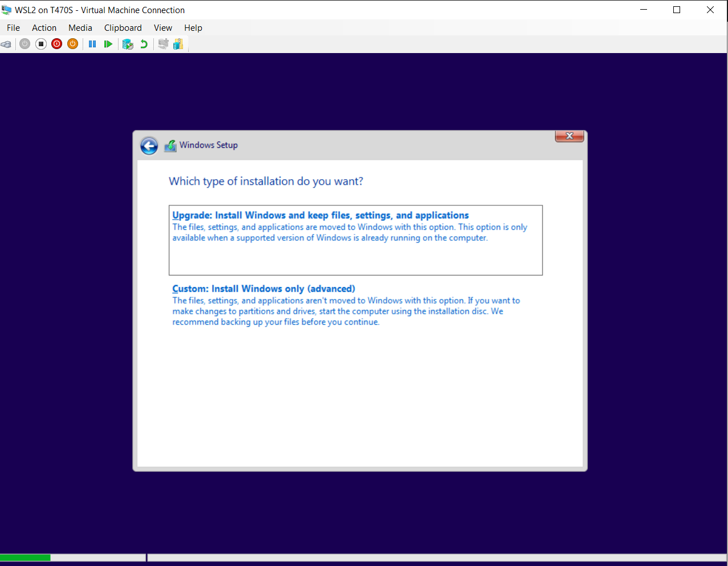This screenshot has width=728, height=566.
Task: Click the Share toolbar icon
Action: point(178,44)
